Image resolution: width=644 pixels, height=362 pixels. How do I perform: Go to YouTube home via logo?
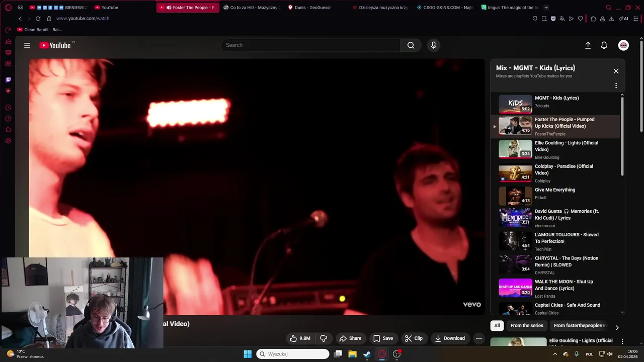coord(55,45)
